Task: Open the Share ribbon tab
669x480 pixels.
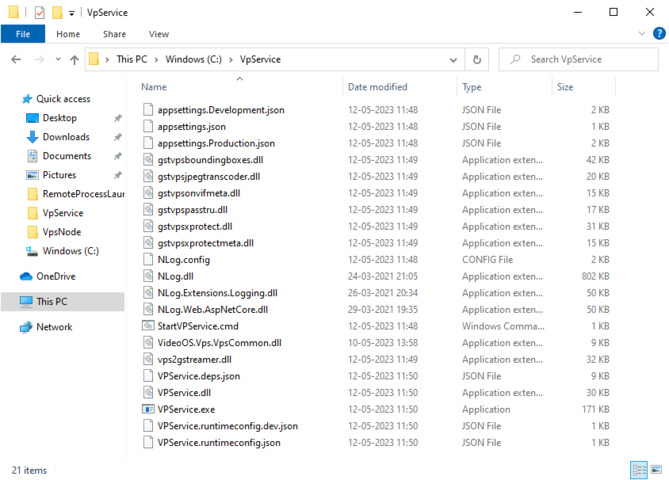Action: point(114,34)
